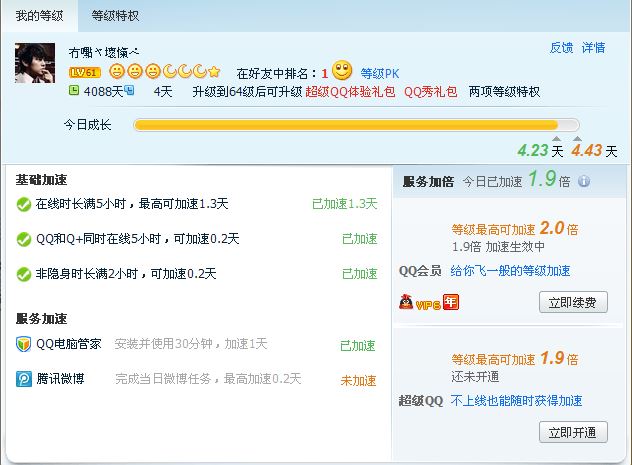Image resolution: width=632 pixels, height=465 pixels.
Task: Click the red 年 annual member badge
Action: tap(451, 302)
